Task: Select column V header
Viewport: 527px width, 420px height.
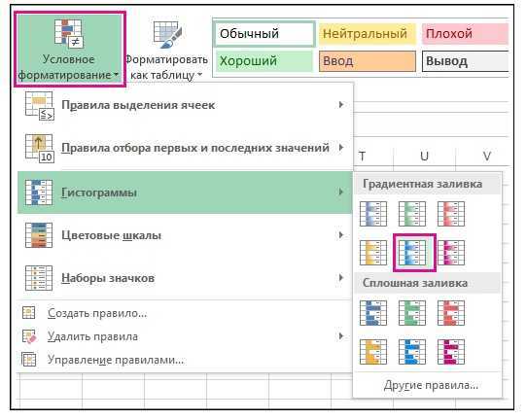Action: click(x=487, y=156)
